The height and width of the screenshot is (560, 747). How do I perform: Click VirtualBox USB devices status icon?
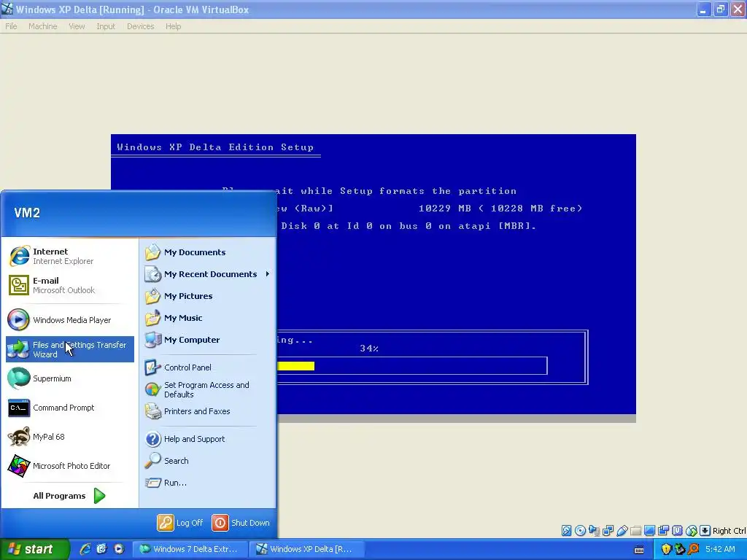click(x=622, y=531)
